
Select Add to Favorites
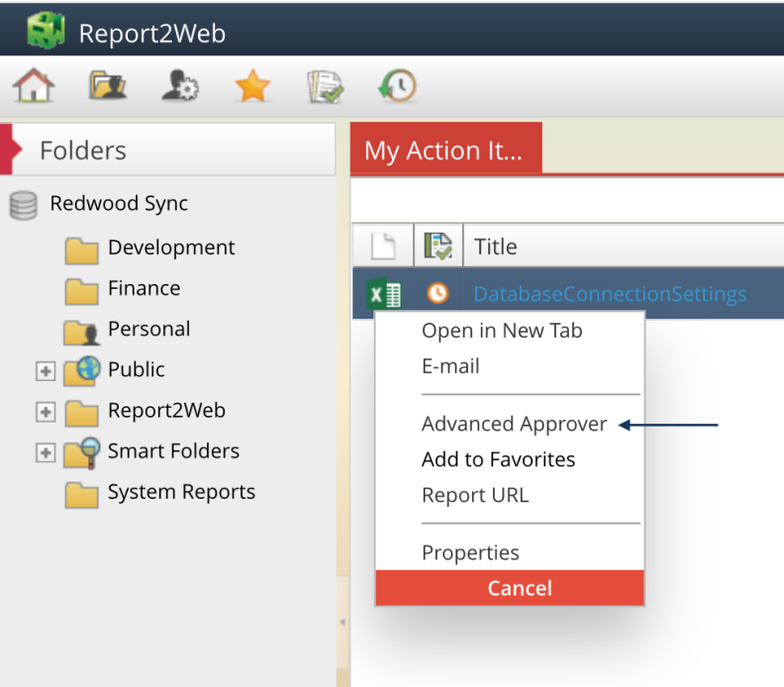click(499, 459)
